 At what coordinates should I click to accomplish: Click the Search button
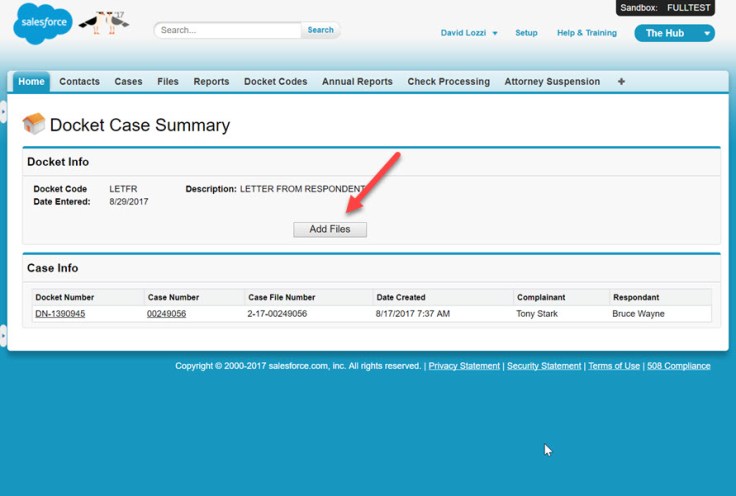point(321,30)
